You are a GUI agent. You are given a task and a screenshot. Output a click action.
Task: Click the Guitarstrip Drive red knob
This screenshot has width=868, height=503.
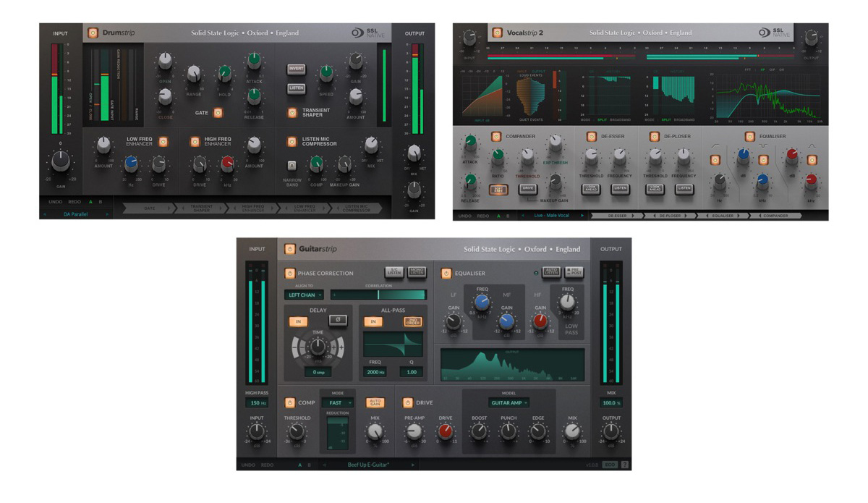pyautogui.click(x=445, y=432)
